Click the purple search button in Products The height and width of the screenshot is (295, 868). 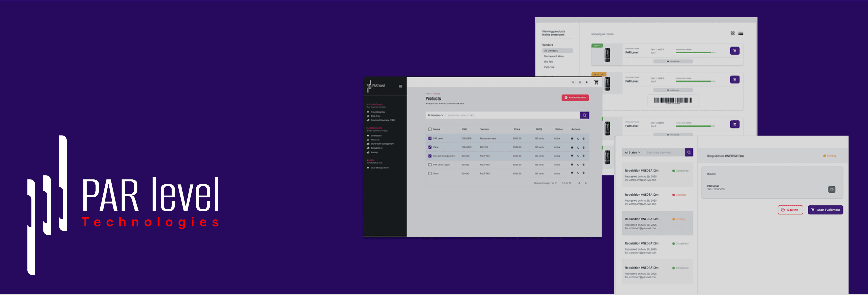tap(584, 115)
